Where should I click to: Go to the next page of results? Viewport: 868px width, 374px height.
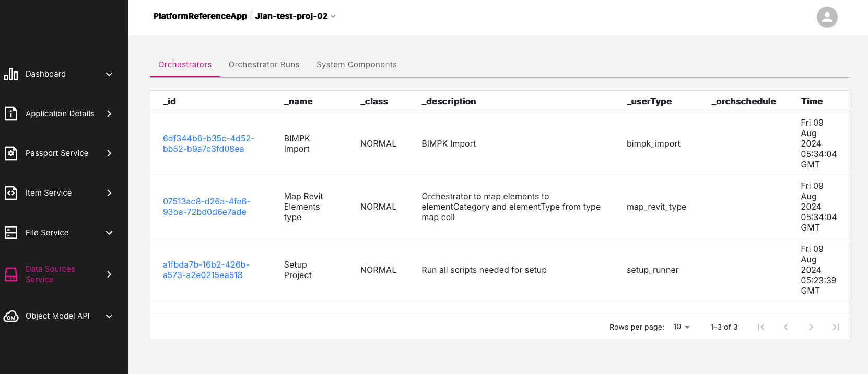(811, 327)
